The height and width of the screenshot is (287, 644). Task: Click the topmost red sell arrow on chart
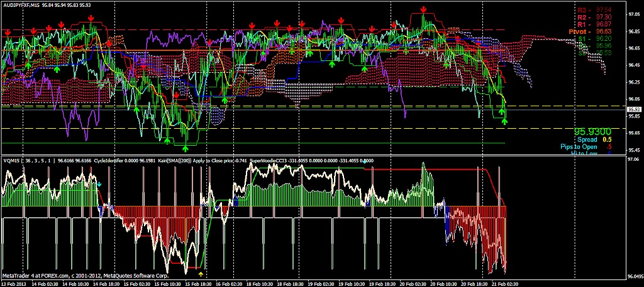click(425, 10)
